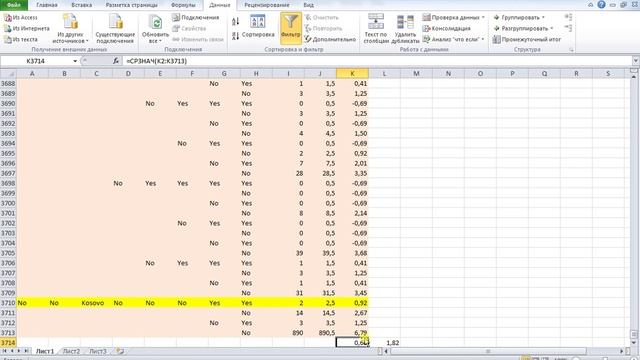The width and height of the screenshot is (640, 360).
Task: Click the Select All corner button
Action: [x=8, y=73]
